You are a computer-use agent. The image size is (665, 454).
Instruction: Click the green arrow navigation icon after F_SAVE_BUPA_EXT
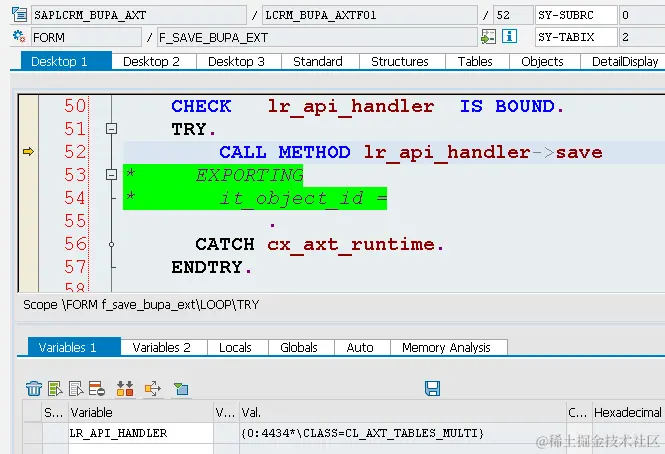tap(488, 37)
